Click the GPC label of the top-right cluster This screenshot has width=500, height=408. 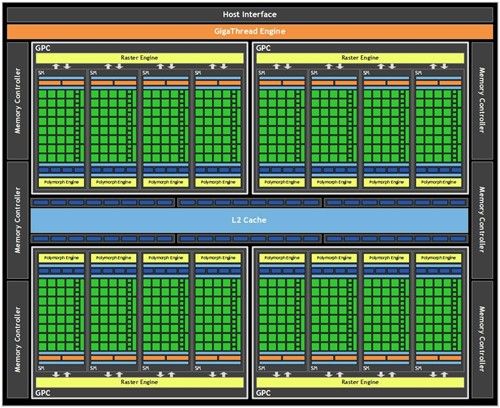click(x=263, y=48)
